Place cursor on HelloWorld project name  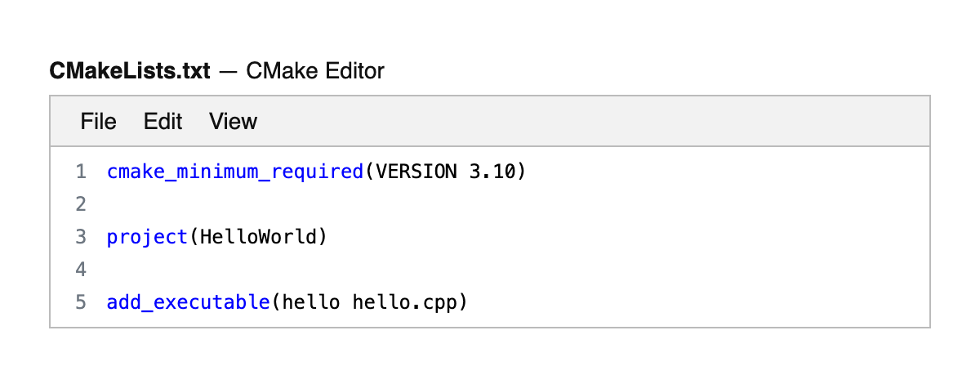(x=258, y=237)
